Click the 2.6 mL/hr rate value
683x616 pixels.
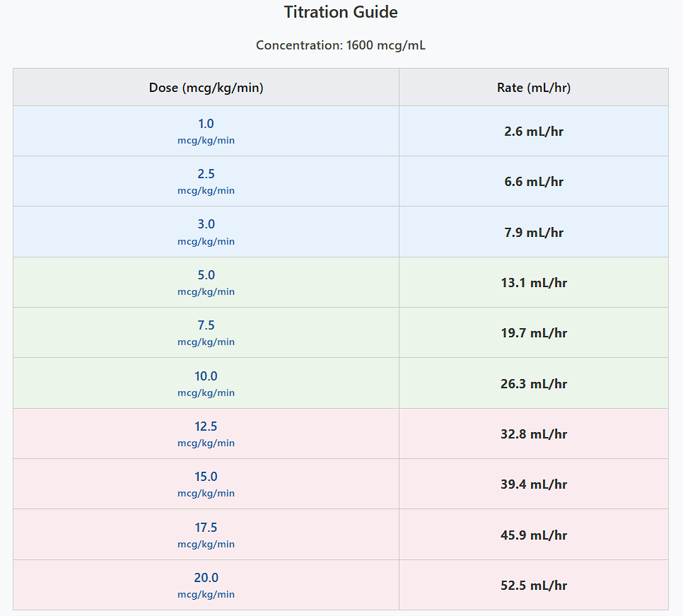coord(534,131)
